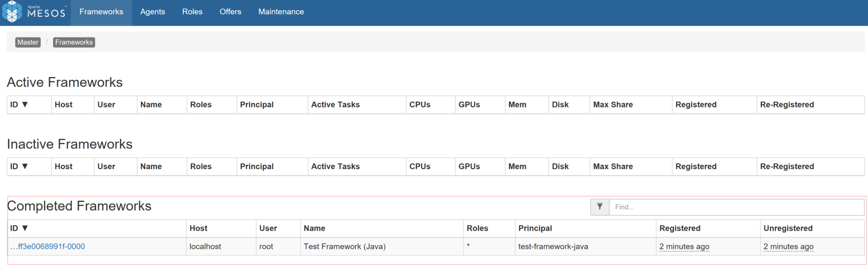Click the Apache Mesos logo
868x273 pixels.
[x=34, y=12]
